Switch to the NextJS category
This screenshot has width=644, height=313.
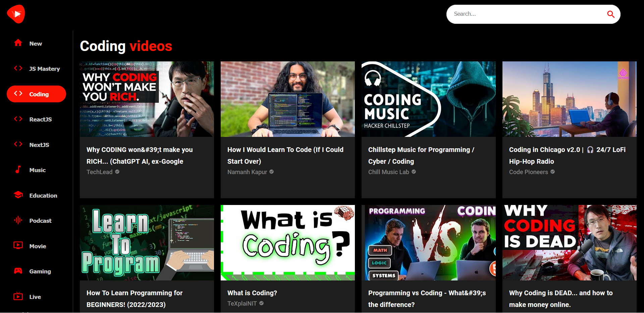39,145
